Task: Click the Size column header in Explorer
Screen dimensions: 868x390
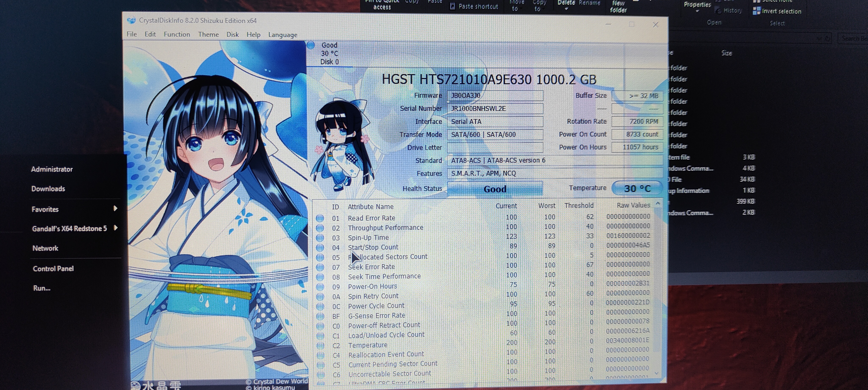Action: click(x=726, y=53)
